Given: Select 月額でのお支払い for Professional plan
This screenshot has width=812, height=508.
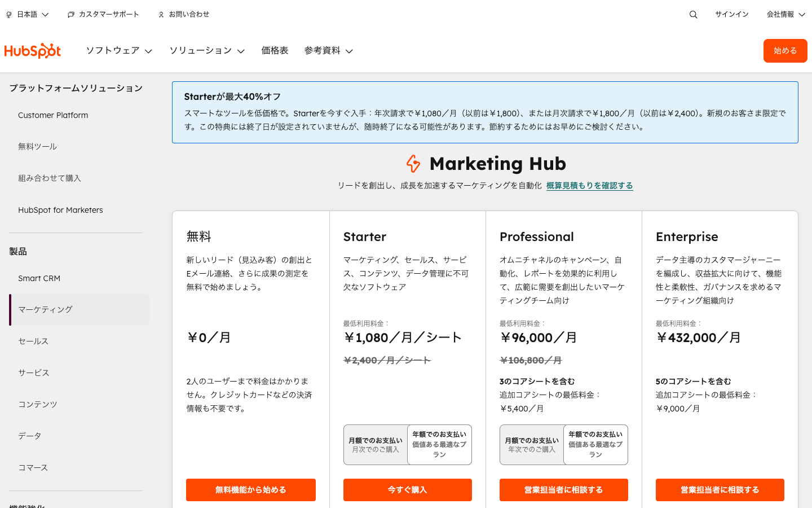Looking at the screenshot, I should point(532,445).
